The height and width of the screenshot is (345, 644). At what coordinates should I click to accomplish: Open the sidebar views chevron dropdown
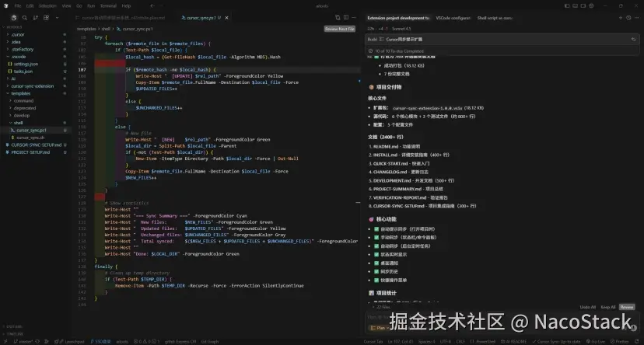[x=57, y=18]
